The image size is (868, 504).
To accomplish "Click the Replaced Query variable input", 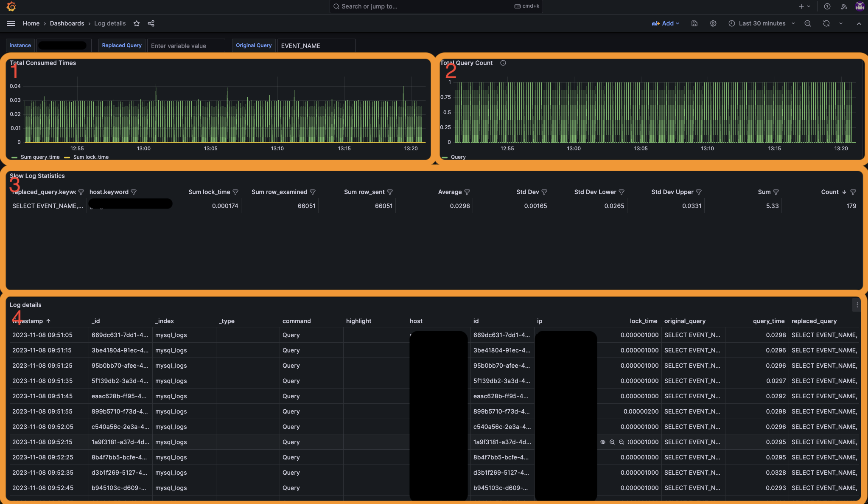I will (186, 45).
